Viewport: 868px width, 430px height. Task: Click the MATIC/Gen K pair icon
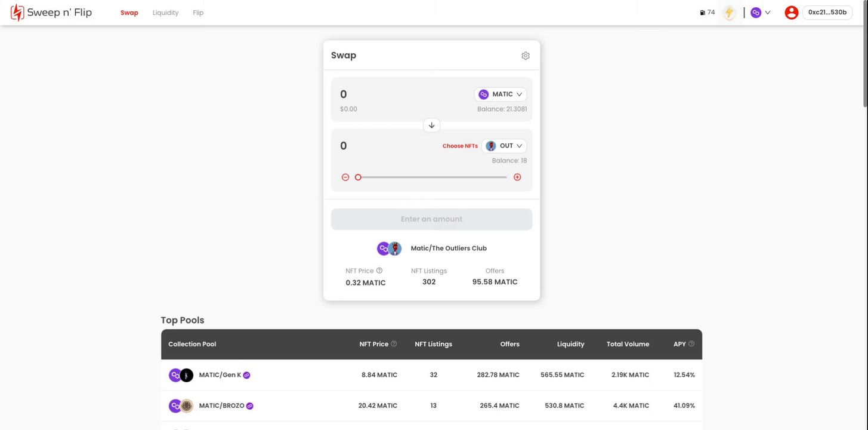tap(181, 375)
